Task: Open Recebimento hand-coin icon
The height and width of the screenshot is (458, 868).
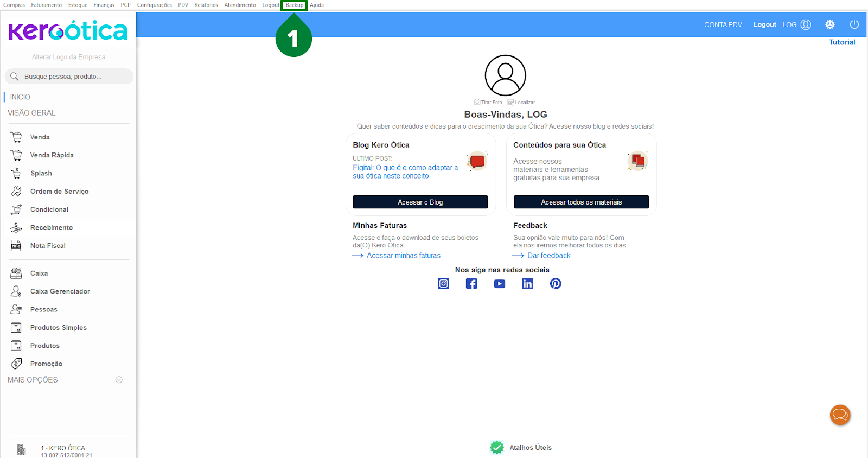Action: pos(16,227)
